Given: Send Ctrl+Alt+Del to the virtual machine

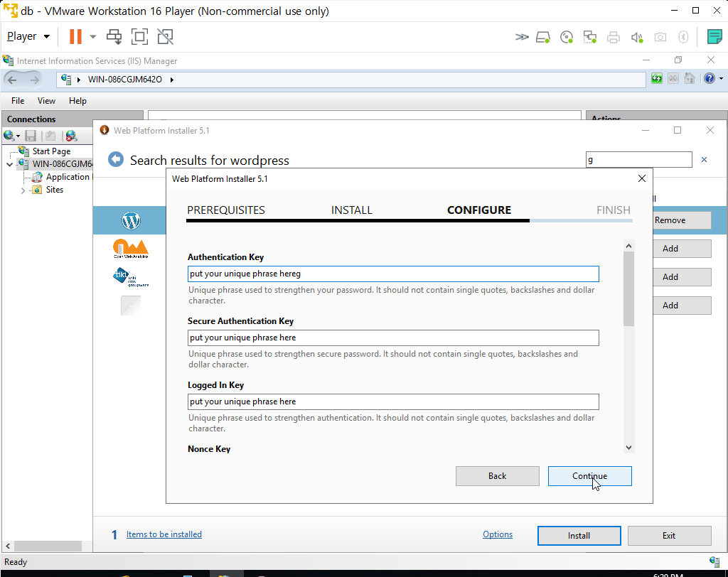Looking at the screenshot, I should click(x=114, y=37).
